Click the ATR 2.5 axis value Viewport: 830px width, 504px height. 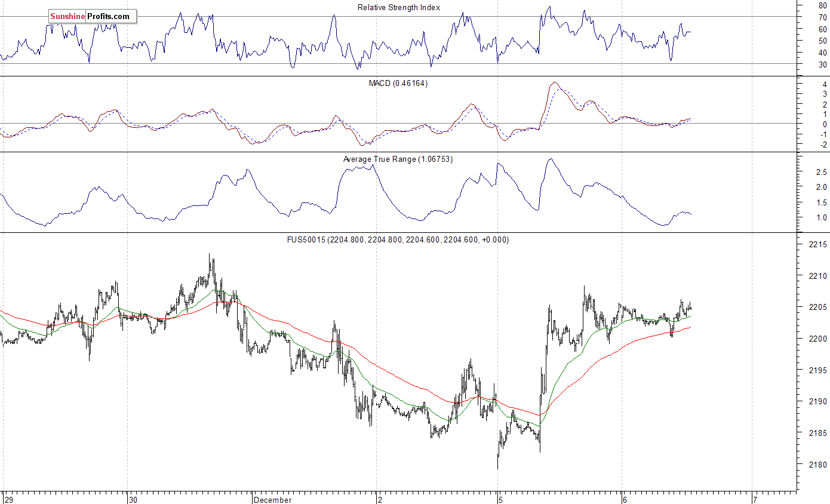click(821, 173)
